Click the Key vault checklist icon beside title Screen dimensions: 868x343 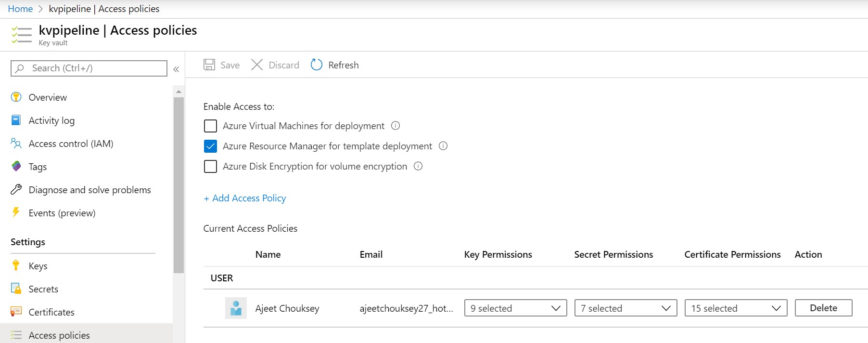pyautogui.click(x=21, y=35)
